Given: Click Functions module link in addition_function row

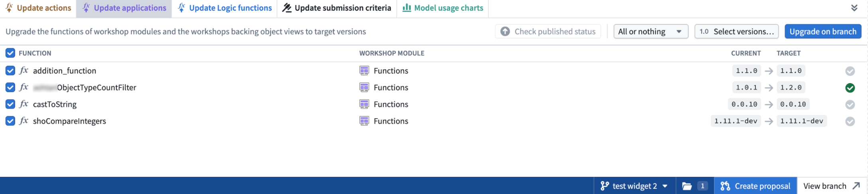Looking at the screenshot, I should point(391,71).
